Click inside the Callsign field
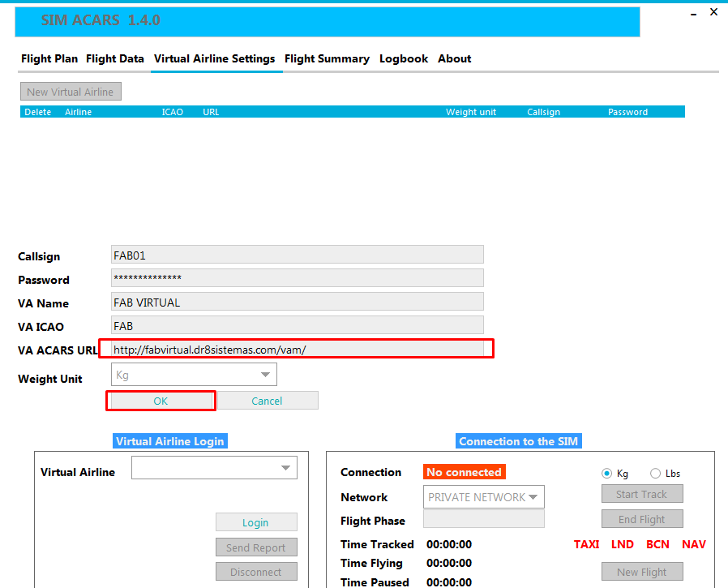Image resolution: width=728 pixels, height=588 pixels. tap(297, 255)
